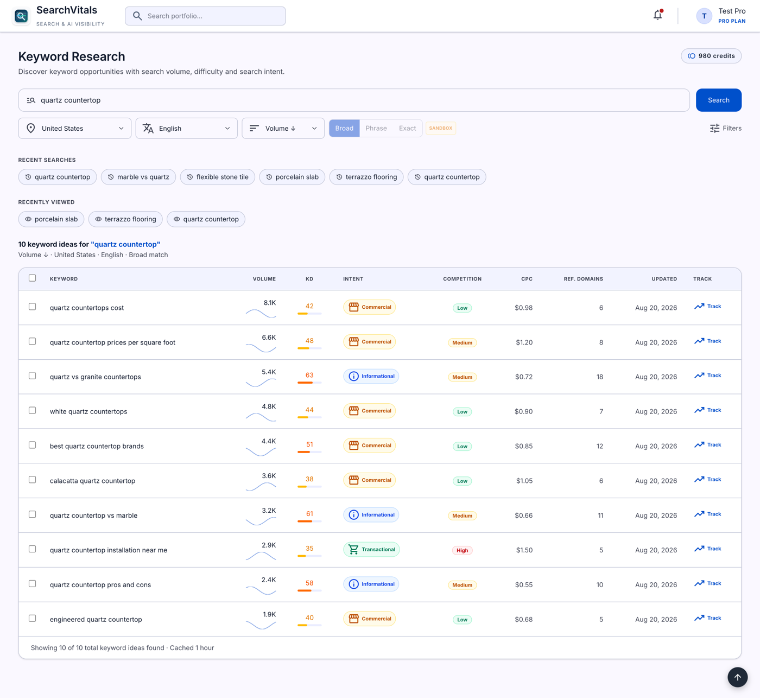Click the translate language icon
Image resolution: width=760 pixels, height=700 pixels.
coord(148,128)
